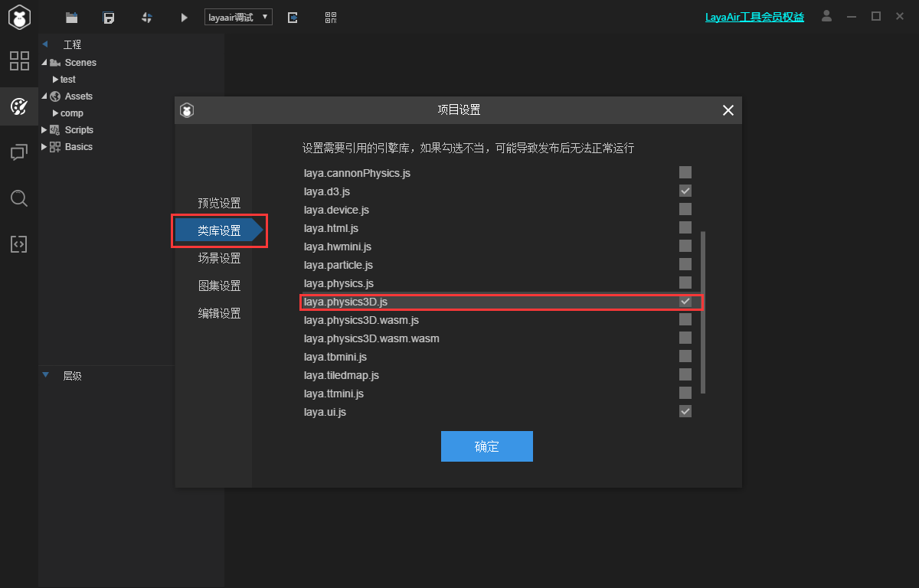Switch to the 预览设置 settings tab
Screen dimensions: 919x588
pyautogui.click(x=220, y=203)
